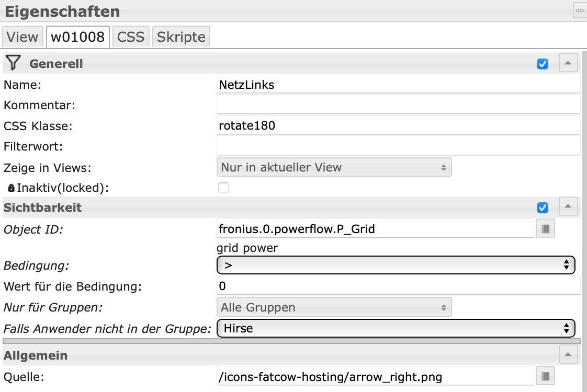587x392 pixels.
Task: Click the CSS Klasse field containing rotate180
Action: pyautogui.click(x=398, y=125)
